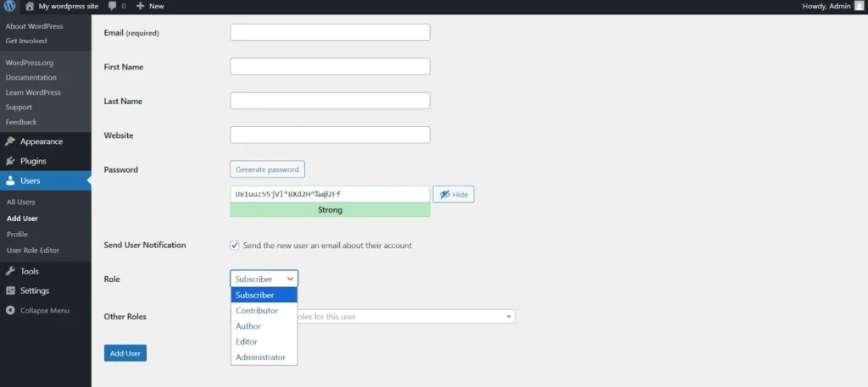This screenshot has width=868, height=387.
Task: Select Add User submenu item
Action: coord(22,218)
